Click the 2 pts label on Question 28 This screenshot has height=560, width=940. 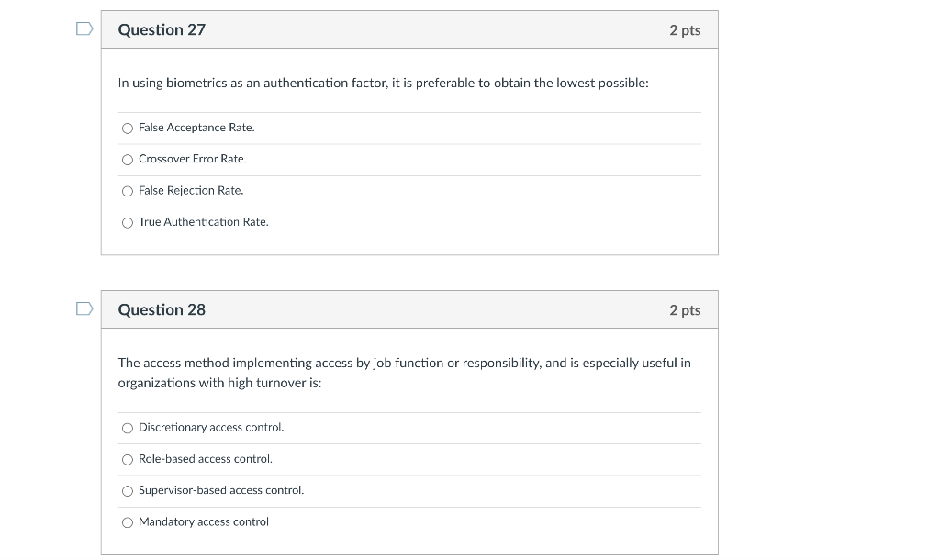click(x=685, y=310)
